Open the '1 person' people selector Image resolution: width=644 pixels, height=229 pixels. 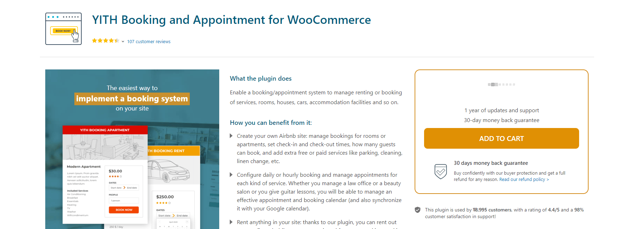point(123,201)
